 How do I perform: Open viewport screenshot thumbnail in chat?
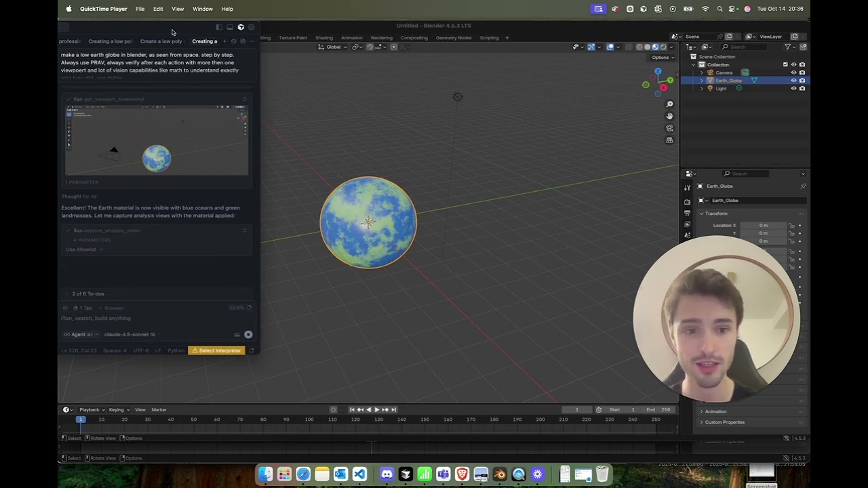pos(157,141)
